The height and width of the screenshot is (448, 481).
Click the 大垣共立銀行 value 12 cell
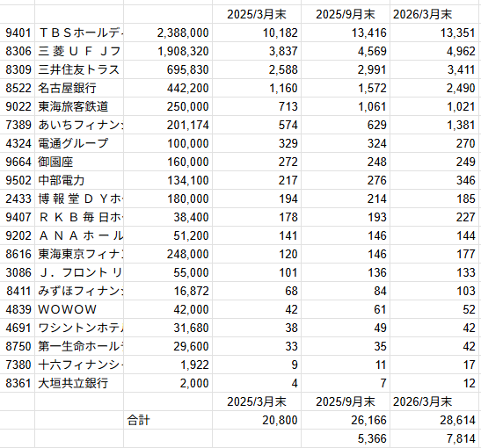pyautogui.click(x=435, y=383)
